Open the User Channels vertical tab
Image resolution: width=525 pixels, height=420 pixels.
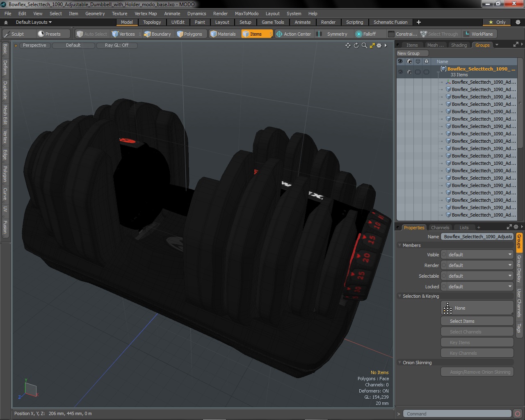tap(519, 303)
